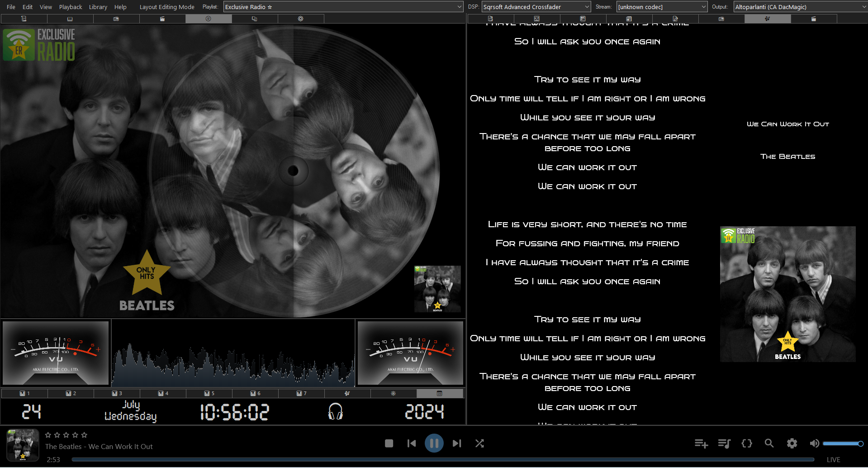868x468 pixels.
Task: Expand the DSP dropdown Sqrsoft Advanced Crossfader
Action: click(x=536, y=7)
